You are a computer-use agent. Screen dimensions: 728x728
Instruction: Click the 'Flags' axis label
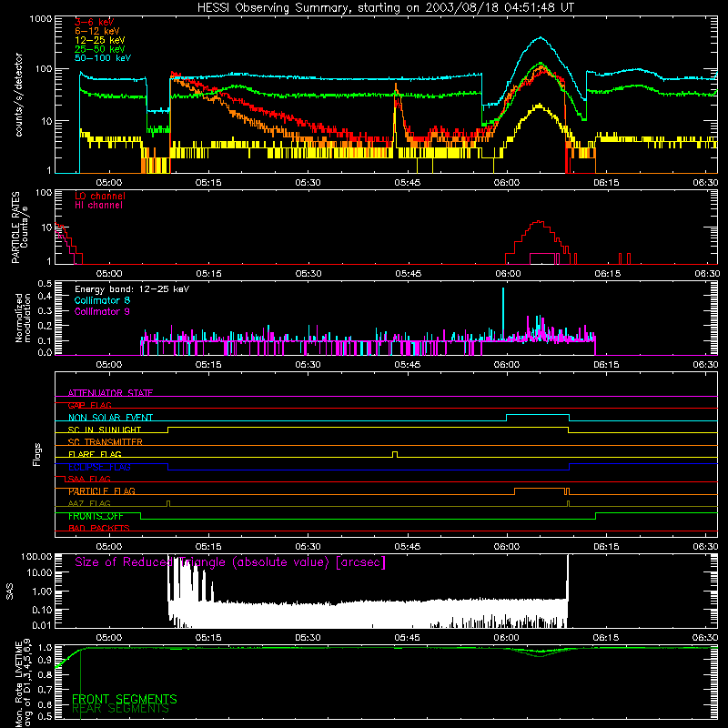coord(36,454)
